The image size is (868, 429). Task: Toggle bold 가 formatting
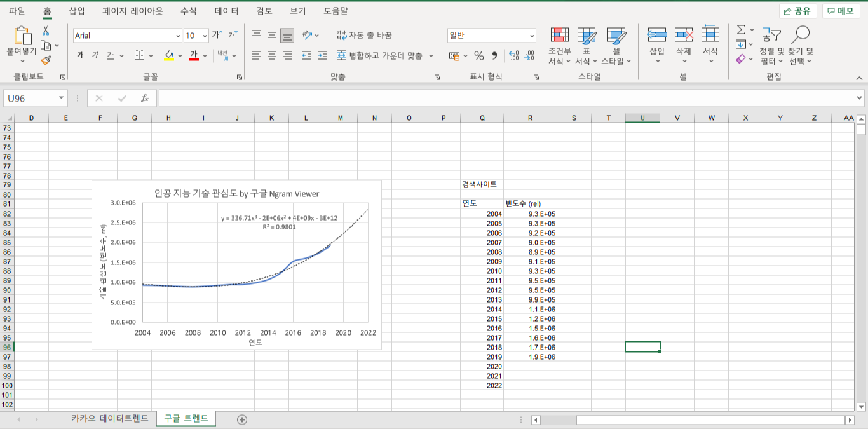(x=80, y=56)
